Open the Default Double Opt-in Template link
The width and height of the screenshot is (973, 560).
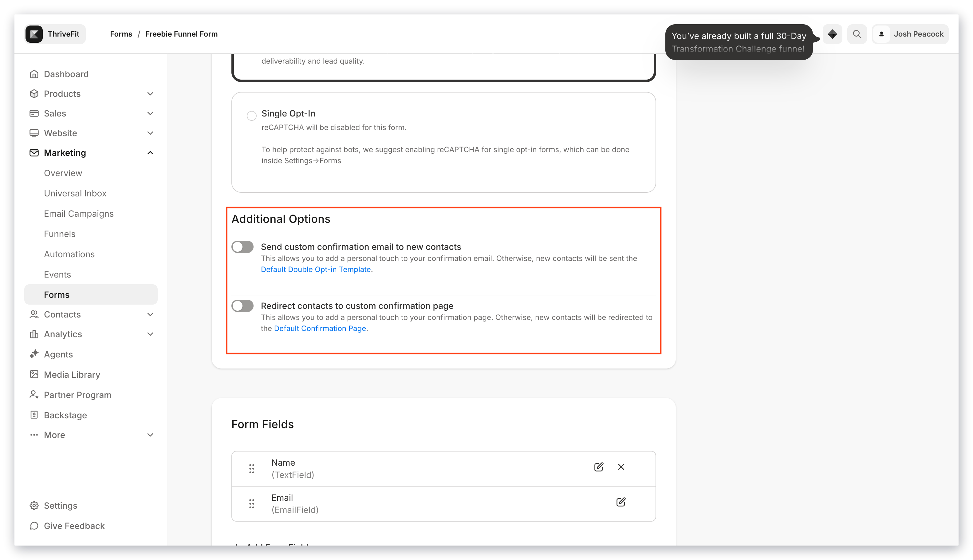click(316, 269)
